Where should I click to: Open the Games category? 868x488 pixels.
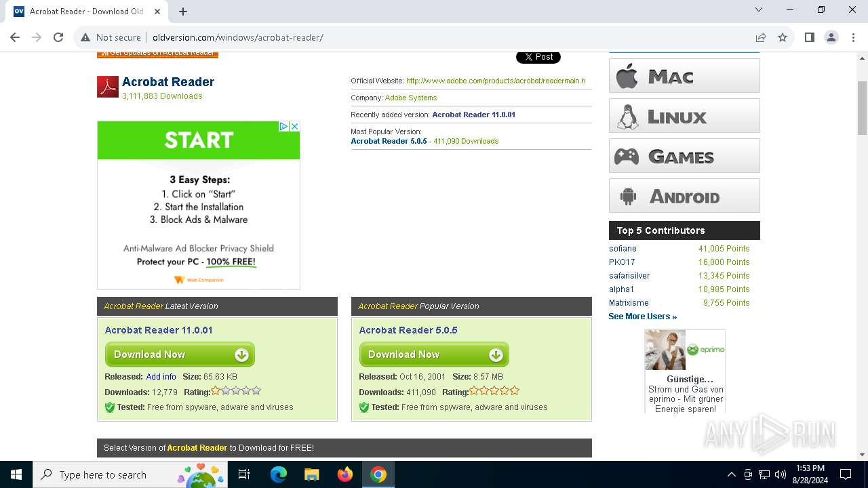(684, 156)
